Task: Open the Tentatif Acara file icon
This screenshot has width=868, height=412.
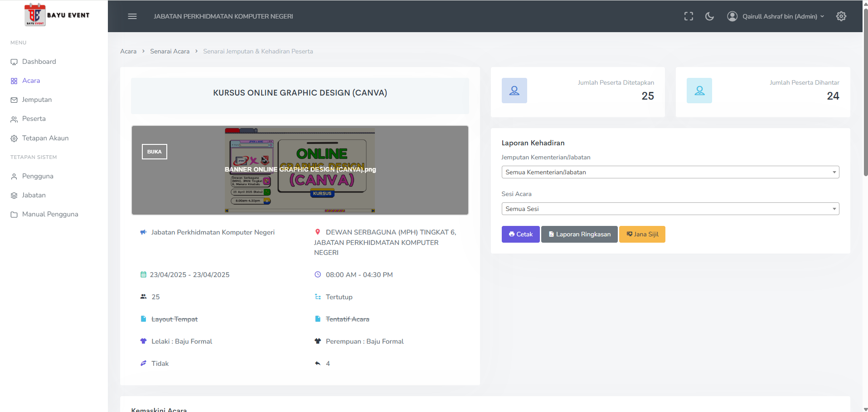Action: pos(318,319)
